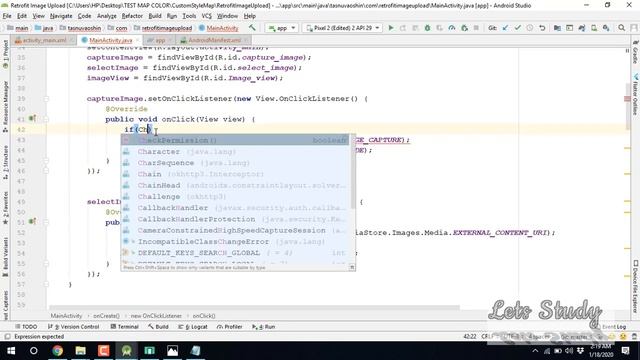Open the TODO tool window

point(26,327)
